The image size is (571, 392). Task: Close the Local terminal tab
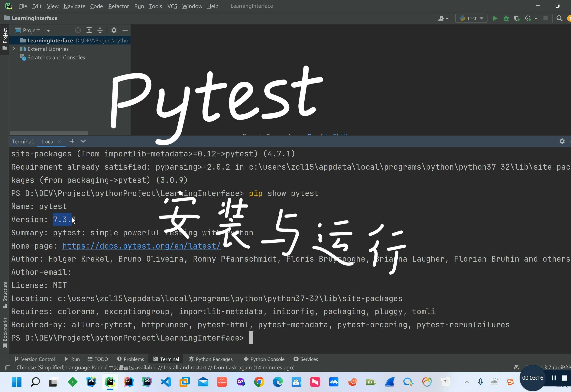click(59, 142)
